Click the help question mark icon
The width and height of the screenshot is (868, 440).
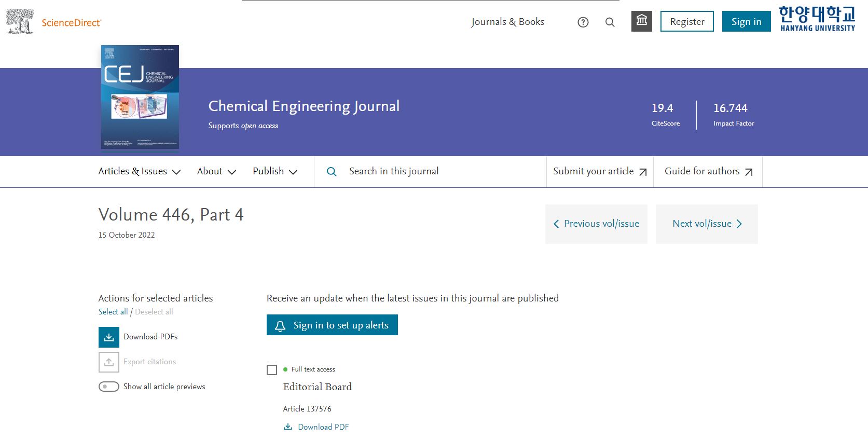583,22
